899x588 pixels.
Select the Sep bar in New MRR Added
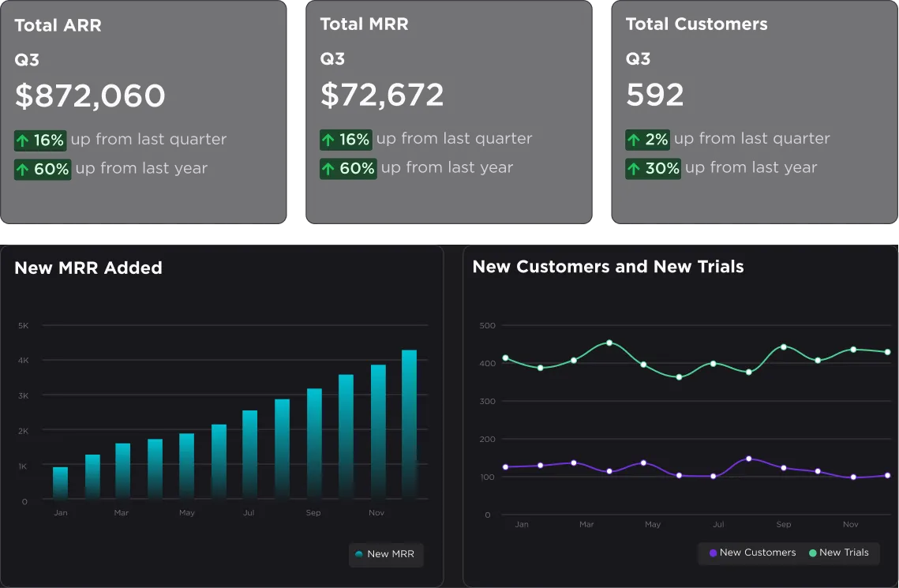[x=314, y=444]
